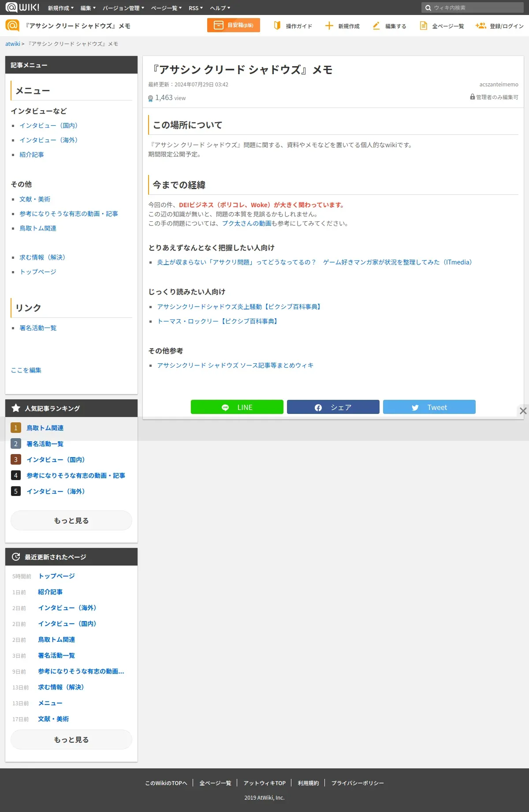Open 紹介記事 in menu
Screen dimensions: 529x812
click(32, 155)
